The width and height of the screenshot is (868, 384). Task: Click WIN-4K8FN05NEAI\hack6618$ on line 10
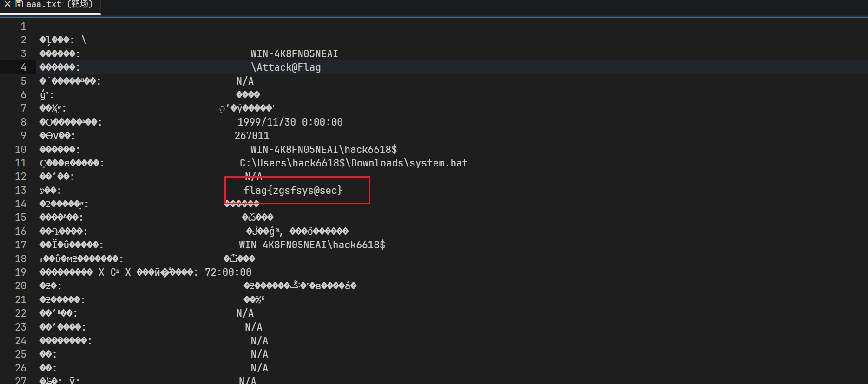click(323, 150)
